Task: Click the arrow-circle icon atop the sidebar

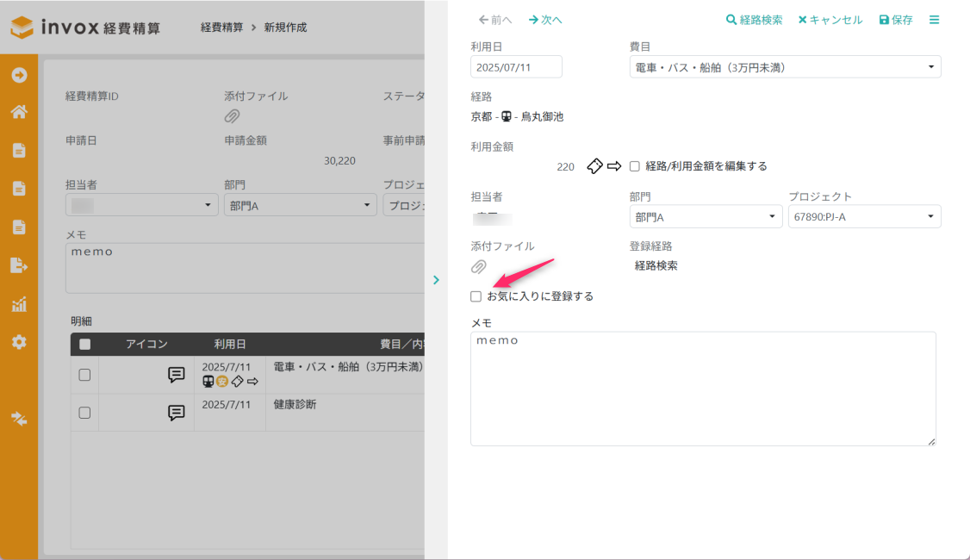Action: (19, 75)
